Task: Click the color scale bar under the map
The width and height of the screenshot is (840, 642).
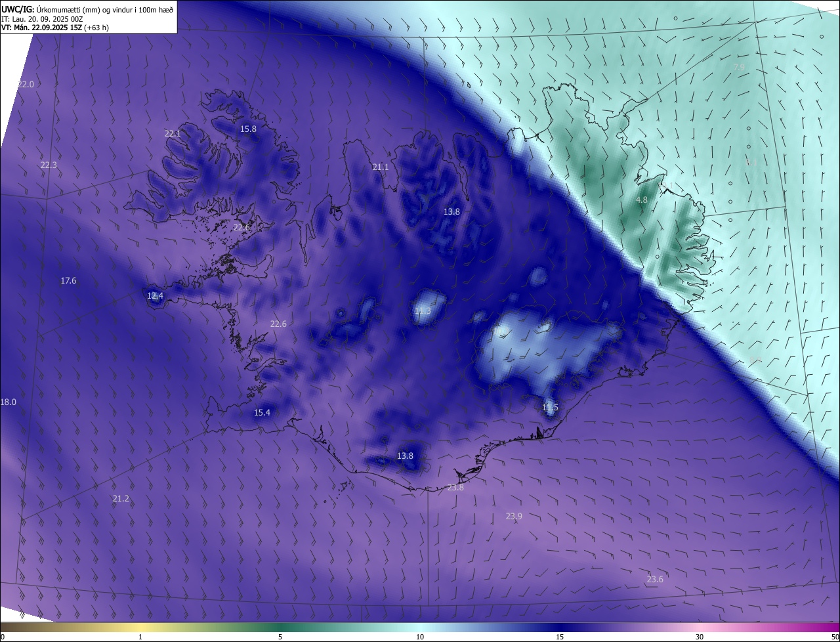Action: tap(420, 627)
